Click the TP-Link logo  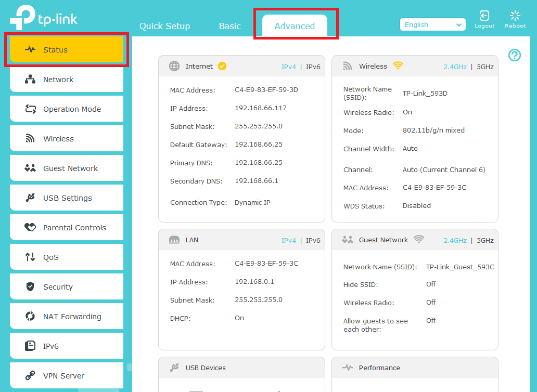44,19
